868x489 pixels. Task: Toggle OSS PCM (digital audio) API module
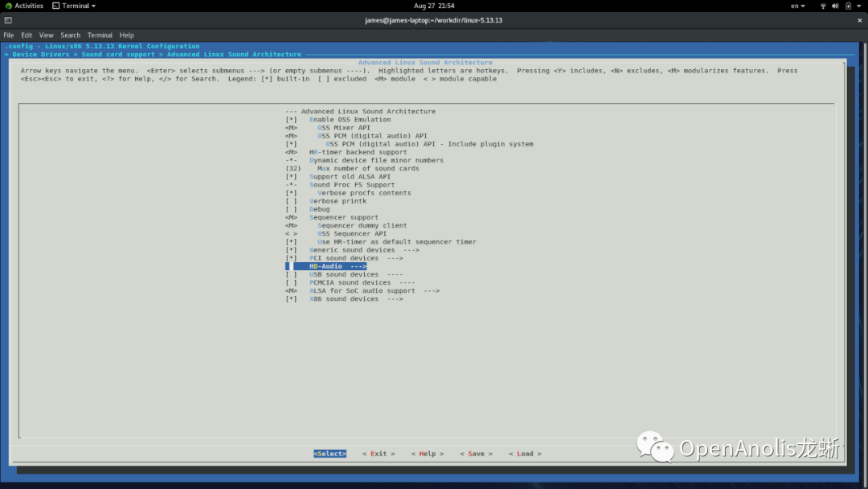click(x=357, y=136)
